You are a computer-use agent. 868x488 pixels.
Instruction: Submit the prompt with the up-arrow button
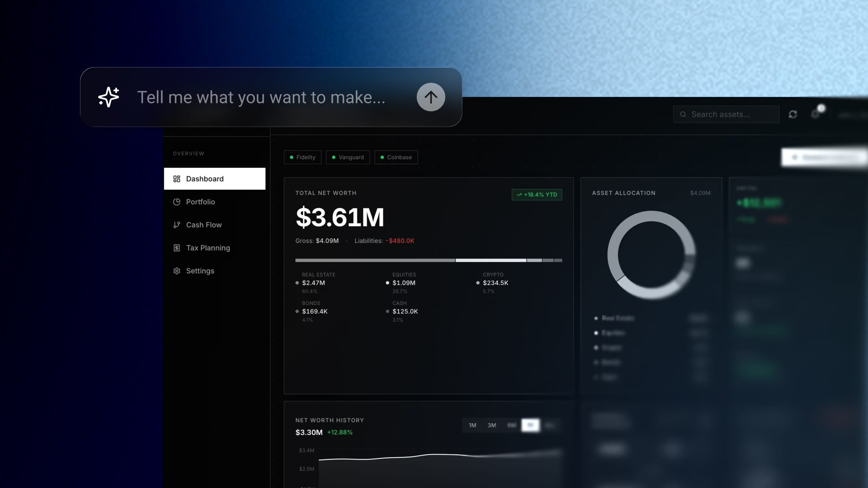point(431,97)
